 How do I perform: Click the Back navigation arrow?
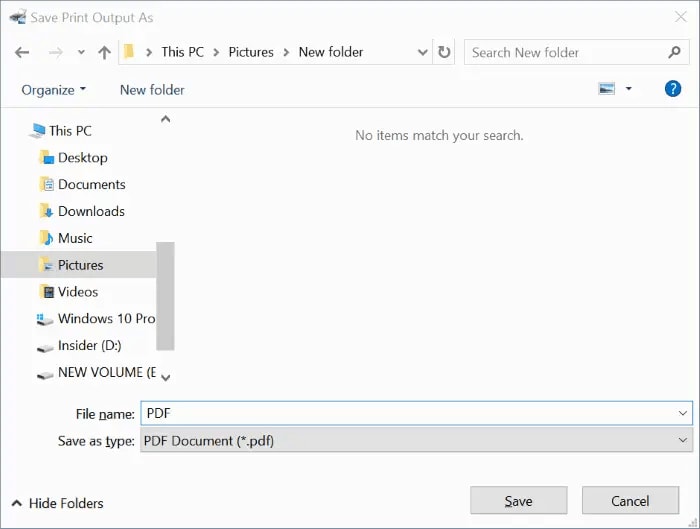tap(23, 52)
